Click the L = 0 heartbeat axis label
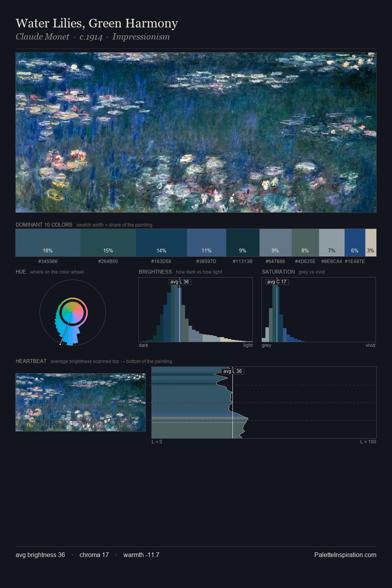Image resolution: width=392 pixels, height=588 pixels. [157, 442]
